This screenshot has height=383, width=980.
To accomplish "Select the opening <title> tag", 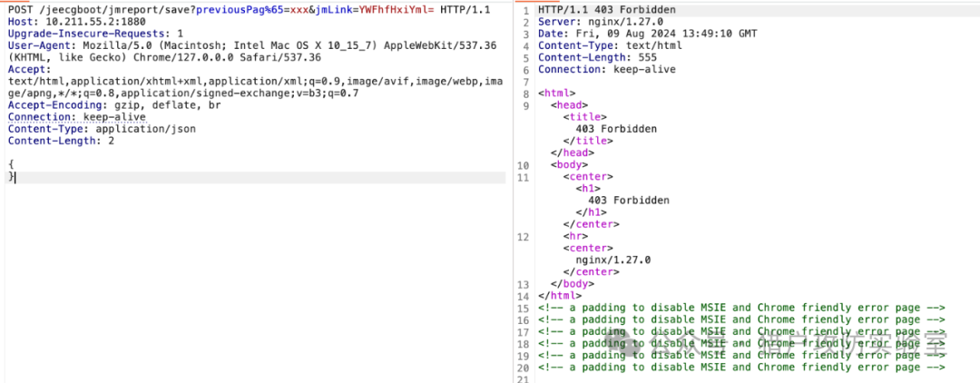I will pos(584,117).
